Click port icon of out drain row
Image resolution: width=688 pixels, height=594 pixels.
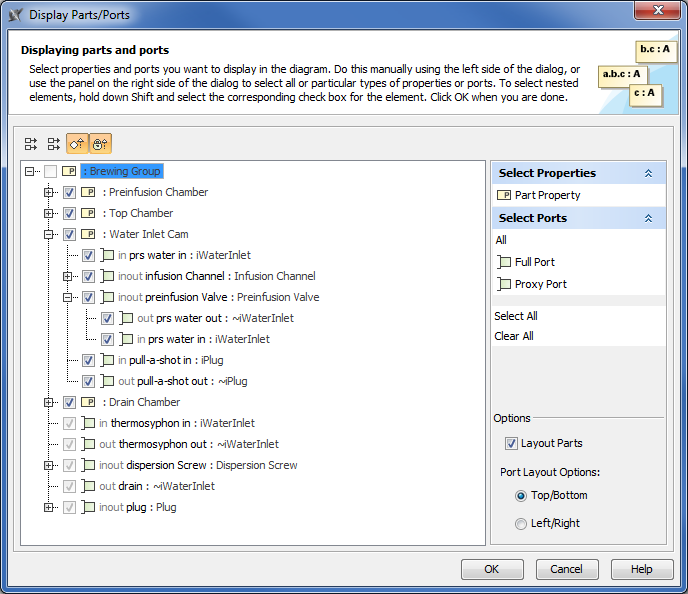coord(88,487)
